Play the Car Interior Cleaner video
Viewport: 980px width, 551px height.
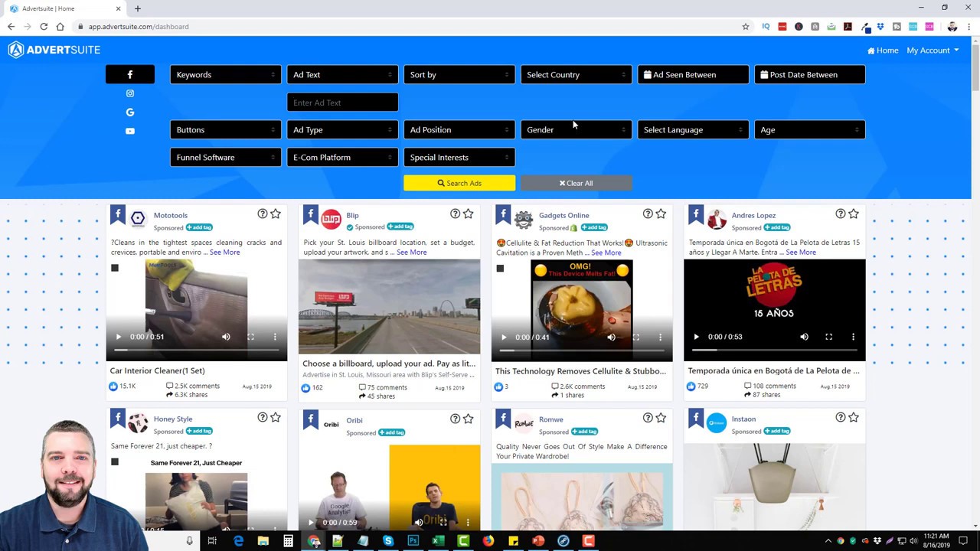point(118,337)
